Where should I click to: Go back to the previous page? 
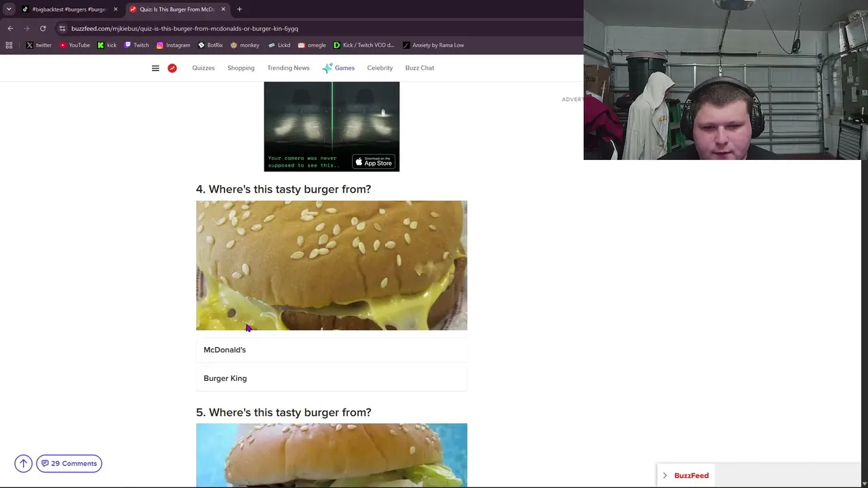[10, 28]
